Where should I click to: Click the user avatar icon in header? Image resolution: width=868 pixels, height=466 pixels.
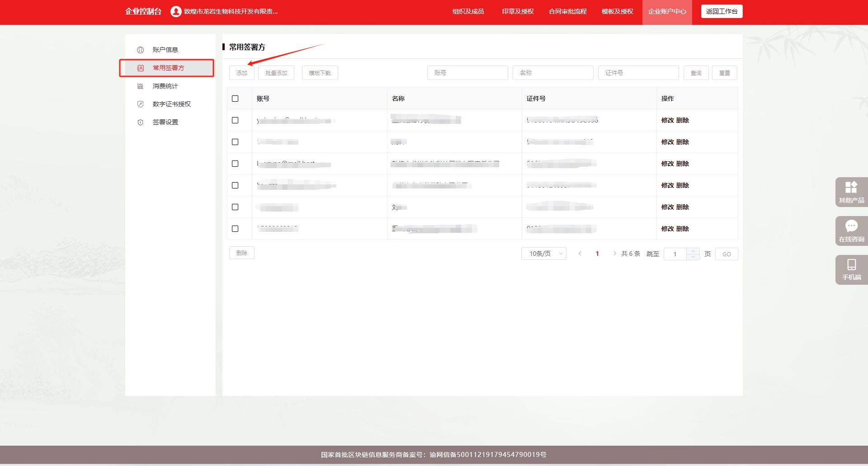pyautogui.click(x=176, y=11)
